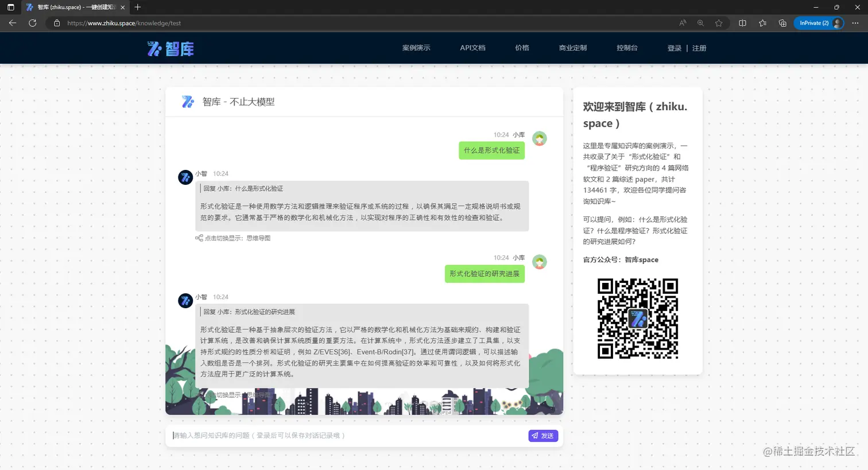Open the favorites list icon
This screenshot has width=868, height=470.
coord(762,23)
